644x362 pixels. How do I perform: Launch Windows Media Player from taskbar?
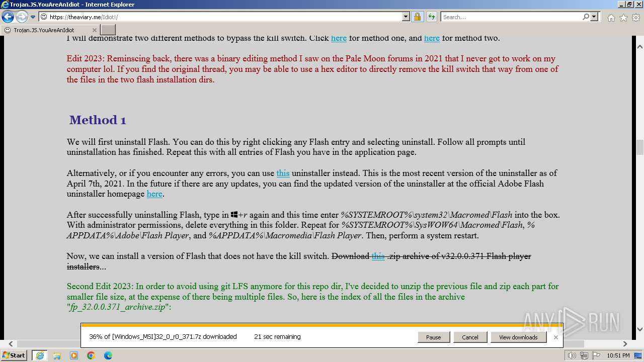click(74, 355)
